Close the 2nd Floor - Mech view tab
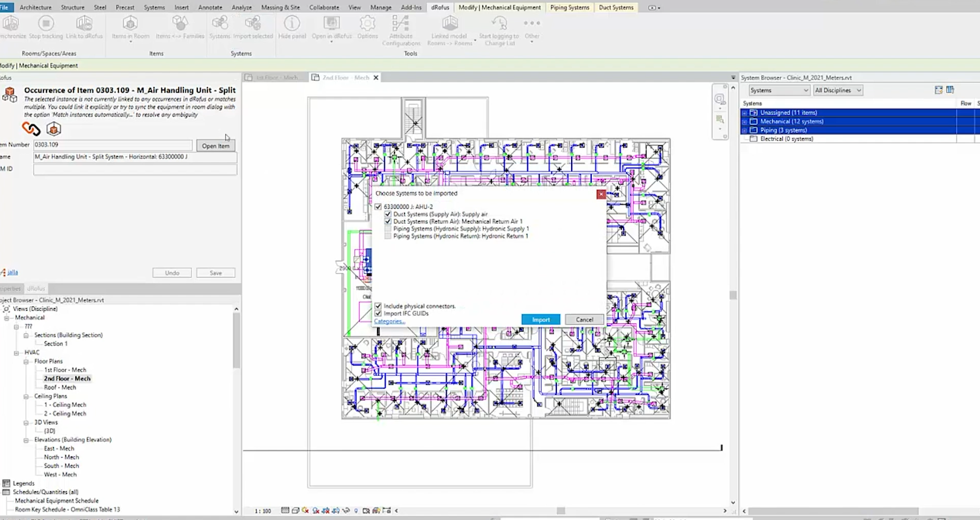The width and height of the screenshot is (980, 520). (376, 78)
